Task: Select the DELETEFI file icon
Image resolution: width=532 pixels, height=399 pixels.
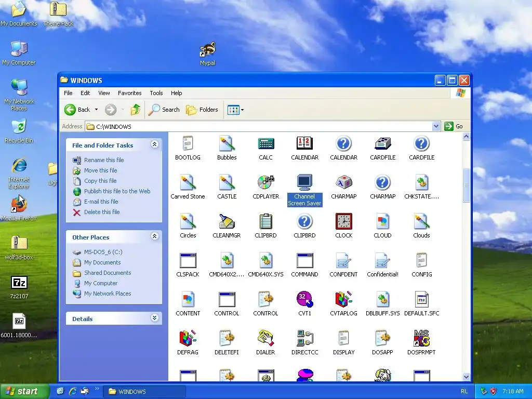Action: click(227, 343)
